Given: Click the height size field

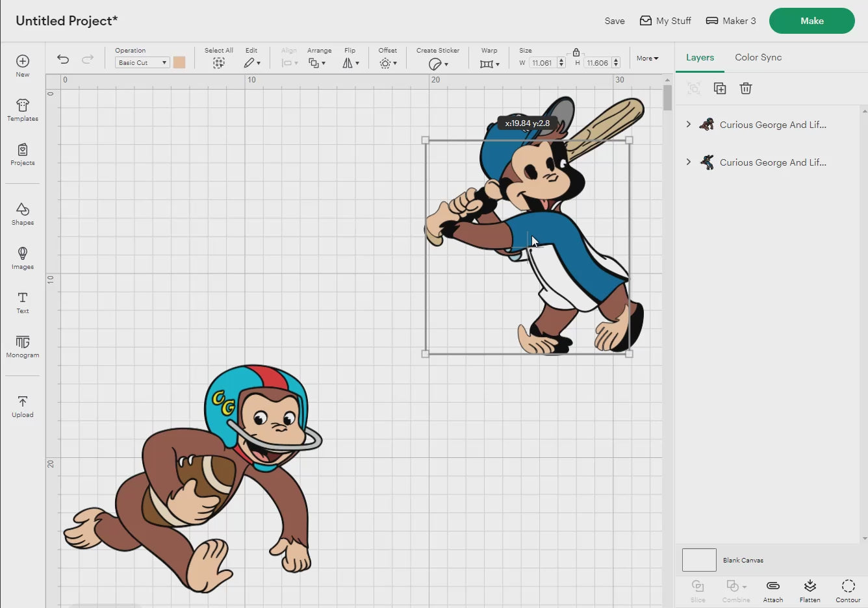Looking at the screenshot, I should 598,63.
